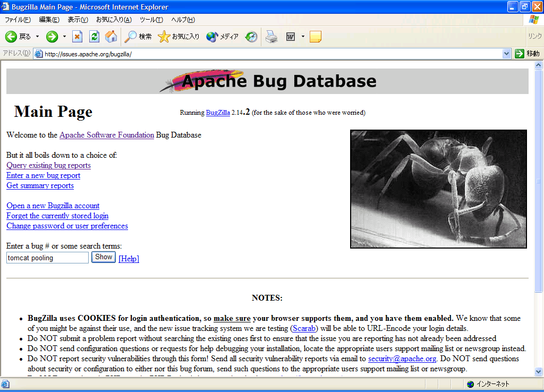Image resolution: width=544 pixels, height=392 pixels.
Task: Expand the Forward button history dropdown
Action: 64,37
